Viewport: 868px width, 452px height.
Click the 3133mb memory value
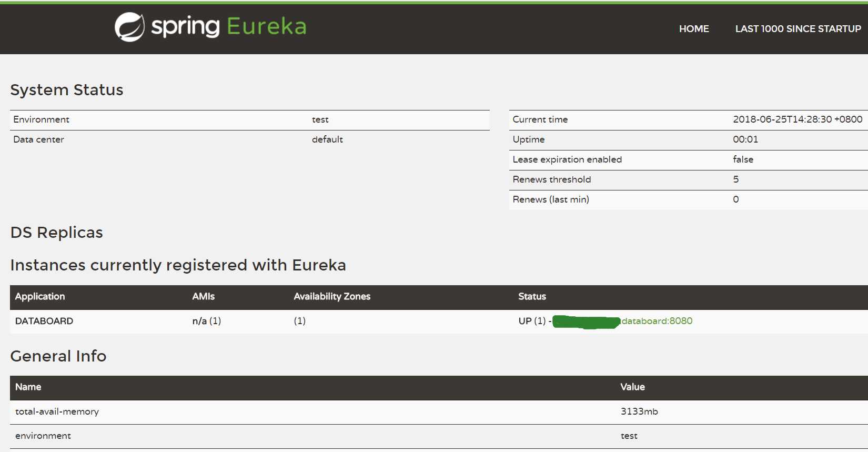tap(639, 411)
